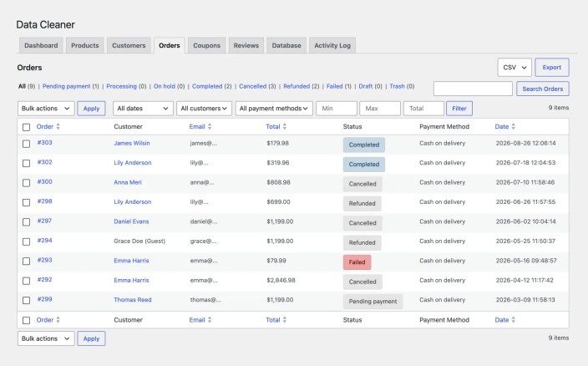Filter by Draft status link
This screenshot has height=366, width=588.
(366, 86)
